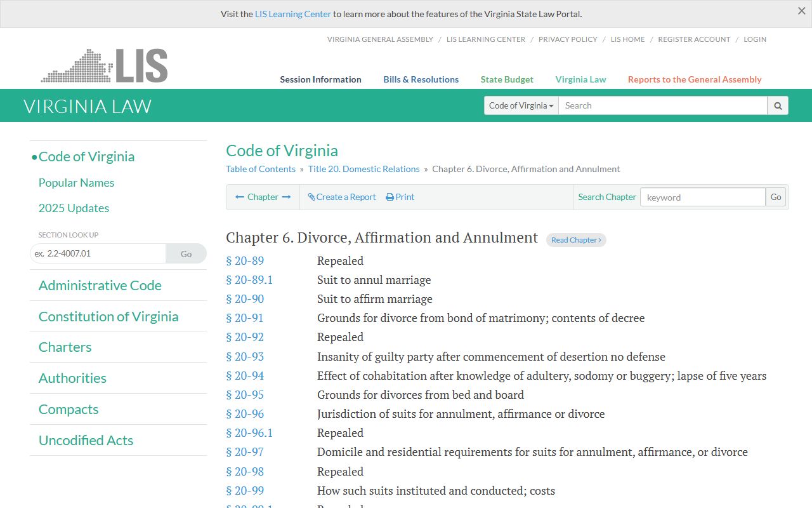Open section § 20-95

(x=245, y=395)
